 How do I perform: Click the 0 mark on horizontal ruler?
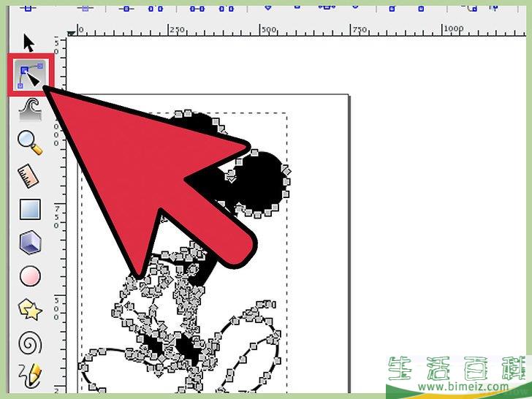coord(81,30)
